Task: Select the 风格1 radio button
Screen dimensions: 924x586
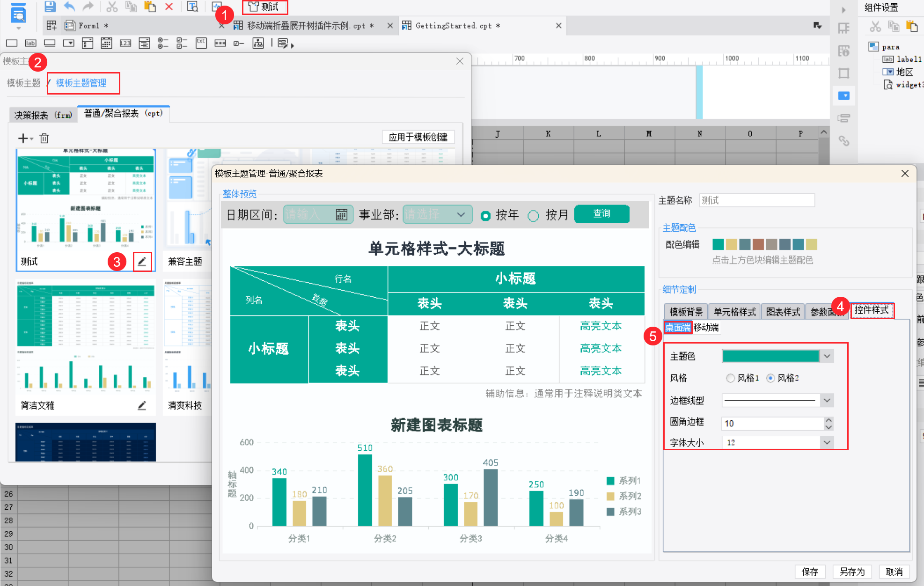Action: tap(730, 378)
